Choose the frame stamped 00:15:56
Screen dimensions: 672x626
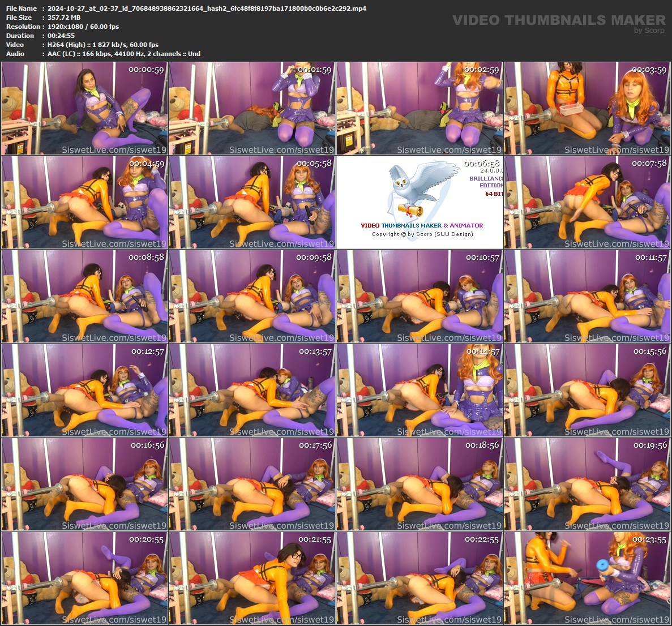(x=587, y=391)
